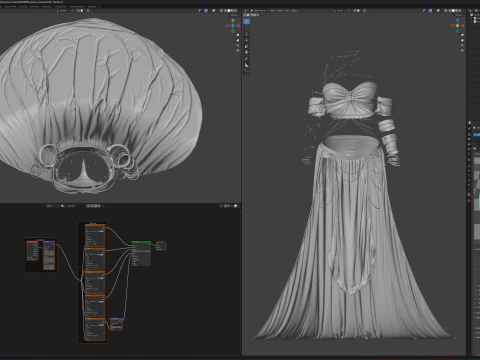The width and height of the screenshot is (480, 360).
Task: Open pivot point dropdown in hat viewport
Action: point(73,10)
